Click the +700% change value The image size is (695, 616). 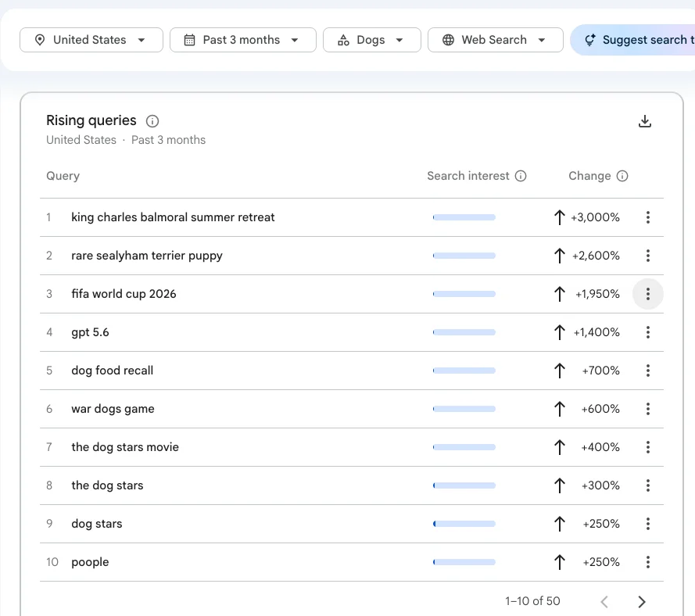(600, 371)
